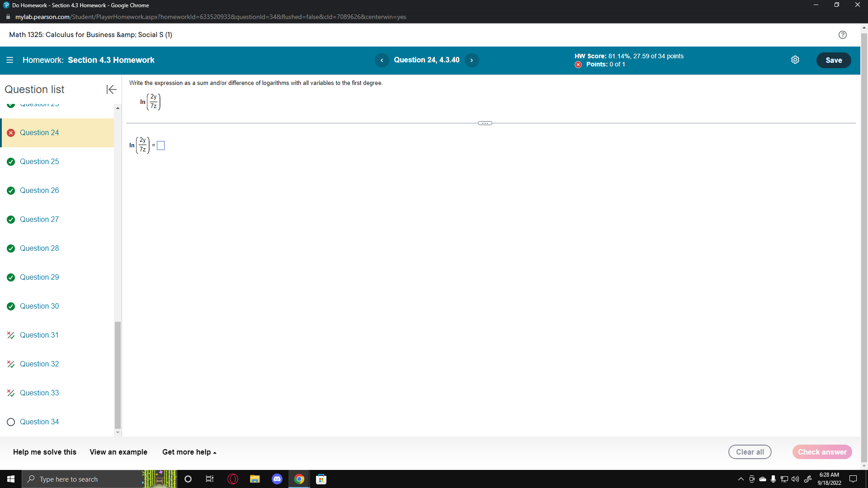
Task: Select Question 28 from the question list
Action: pos(39,248)
